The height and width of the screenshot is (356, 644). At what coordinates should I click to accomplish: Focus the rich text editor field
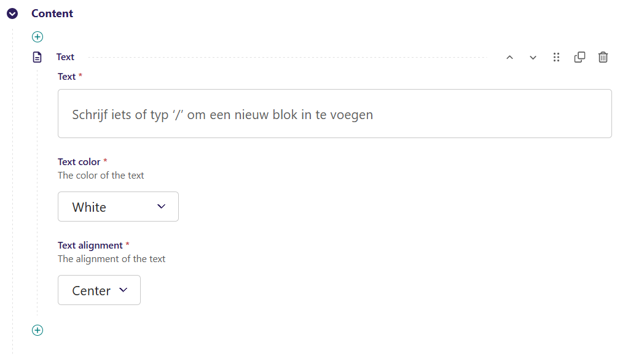(x=335, y=114)
